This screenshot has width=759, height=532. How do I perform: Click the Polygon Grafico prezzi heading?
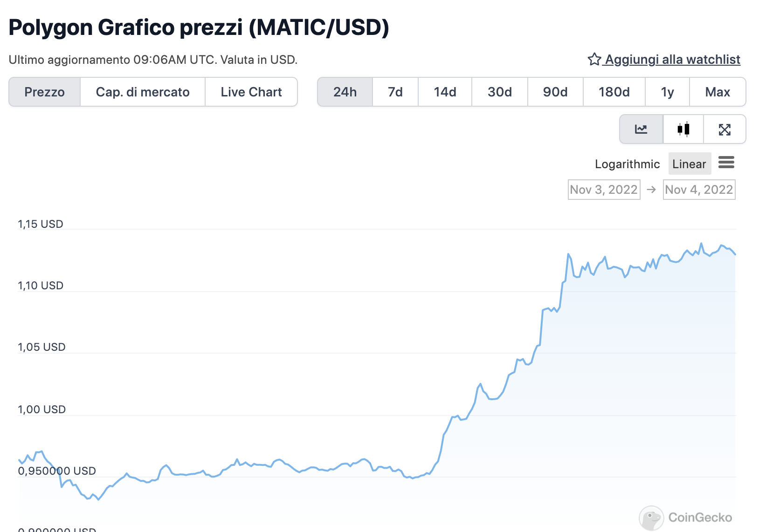coord(199,27)
